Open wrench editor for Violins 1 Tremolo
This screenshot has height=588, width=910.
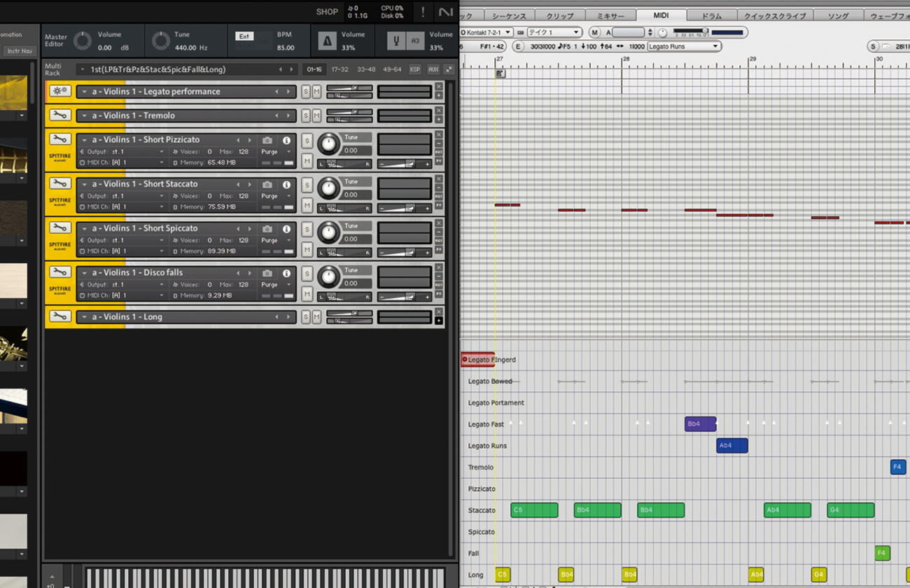(59, 115)
